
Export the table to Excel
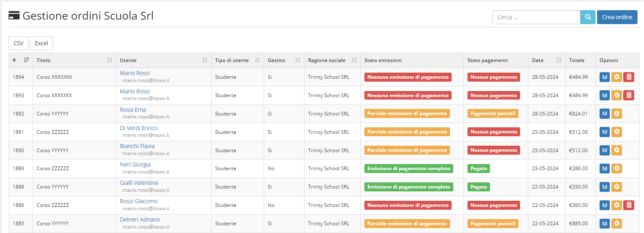pos(41,43)
